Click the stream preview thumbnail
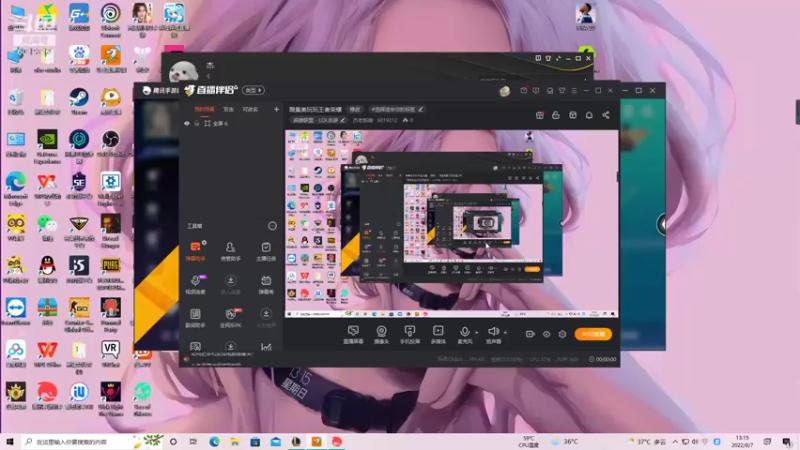The width and height of the screenshot is (800, 450). (x=452, y=224)
